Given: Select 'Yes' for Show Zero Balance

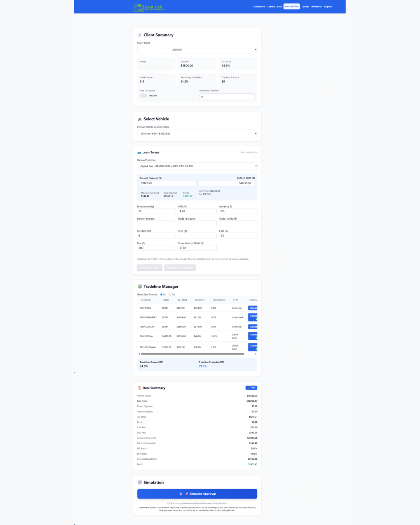Looking at the screenshot, I should pyautogui.click(x=170, y=294).
